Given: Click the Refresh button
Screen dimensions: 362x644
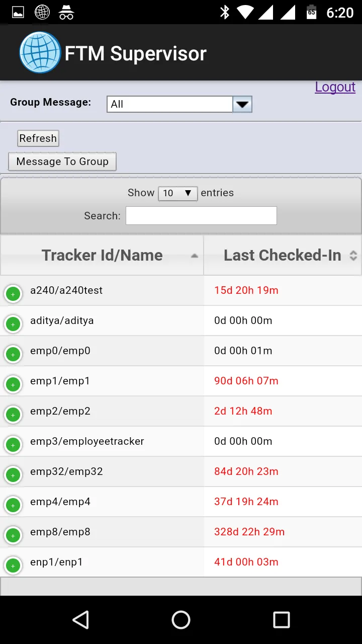Looking at the screenshot, I should pyautogui.click(x=38, y=138).
